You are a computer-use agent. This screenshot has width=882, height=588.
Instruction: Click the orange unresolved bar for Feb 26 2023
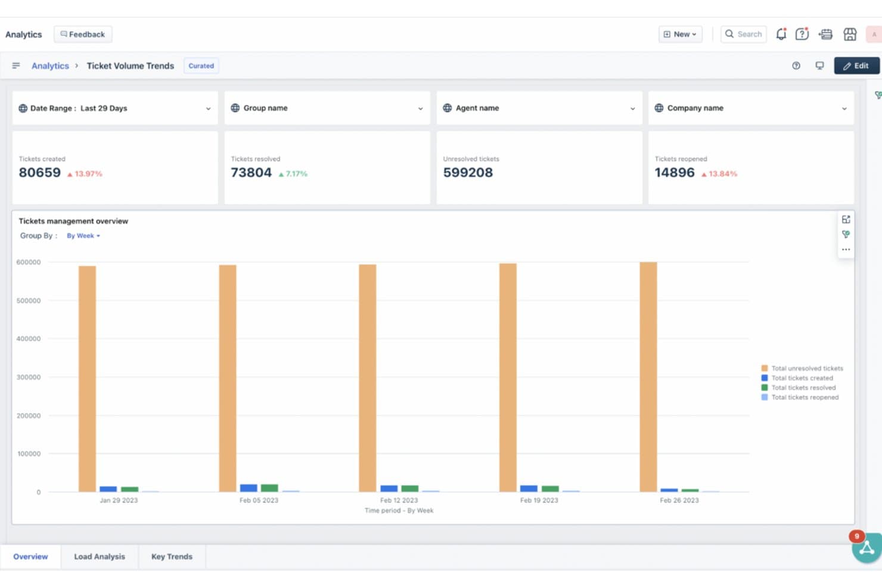pos(648,377)
